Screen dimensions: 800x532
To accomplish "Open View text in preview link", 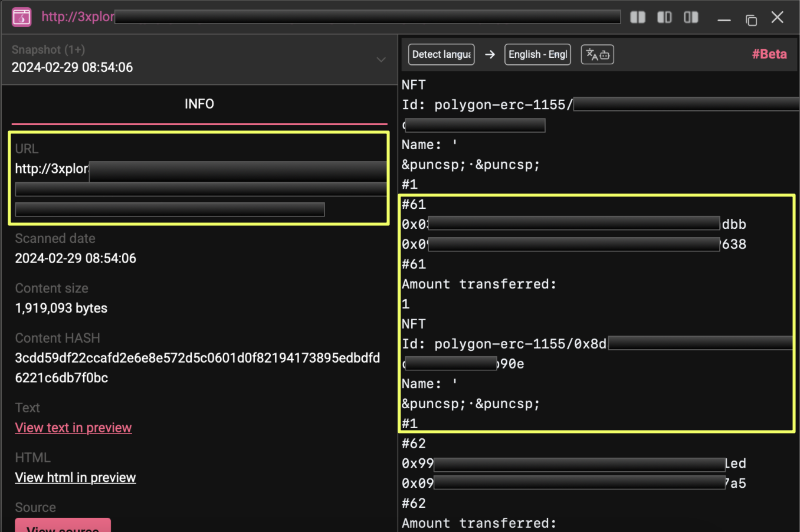I will [73, 428].
